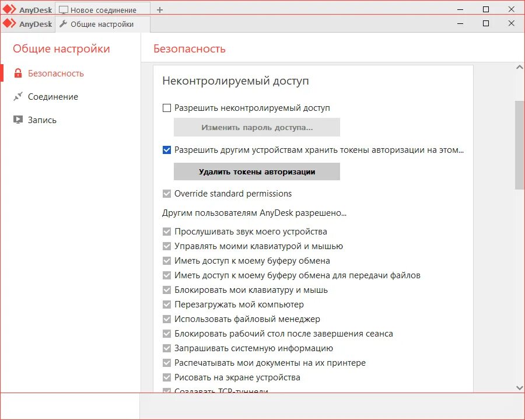The width and height of the screenshot is (525, 420).
Task: Toggle clipboard access для передачи файлов checkbox
Action: click(x=167, y=275)
